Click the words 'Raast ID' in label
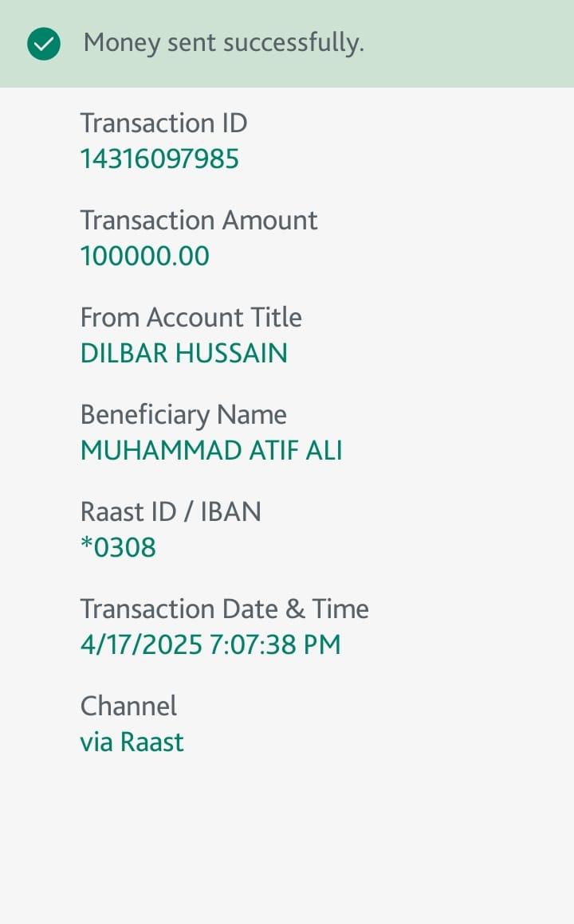This screenshot has width=574, height=924. [x=128, y=512]
